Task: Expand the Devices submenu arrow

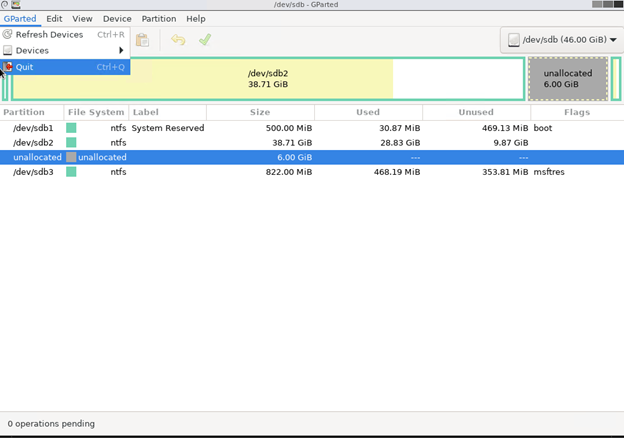Action: [121, 51]
